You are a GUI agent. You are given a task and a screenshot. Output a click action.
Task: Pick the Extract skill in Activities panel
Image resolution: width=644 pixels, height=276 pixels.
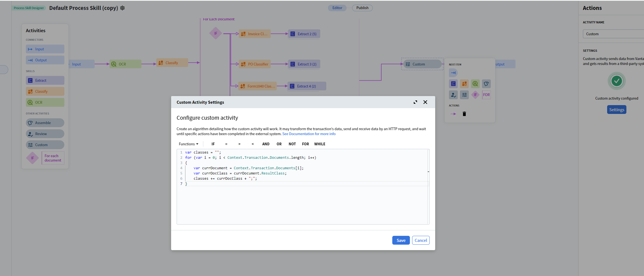click(45, 80)
